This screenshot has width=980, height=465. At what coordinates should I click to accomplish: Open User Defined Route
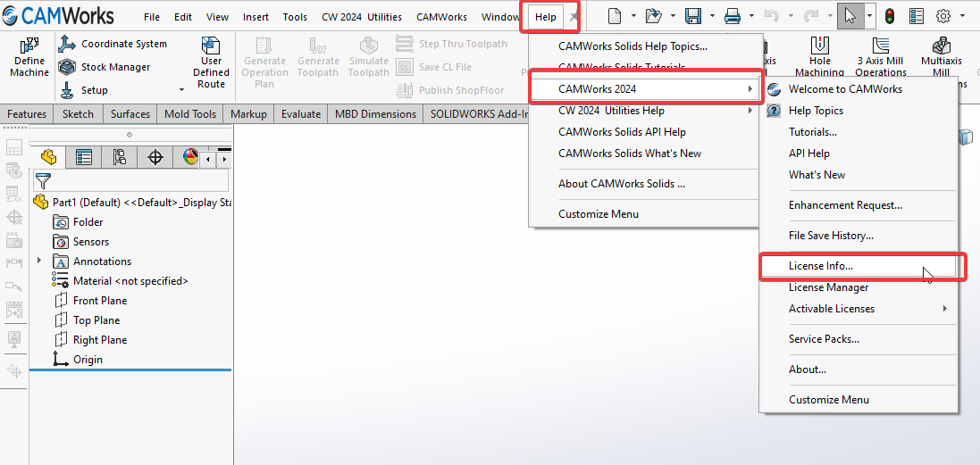pyautogui.click(x=211, y=62)
